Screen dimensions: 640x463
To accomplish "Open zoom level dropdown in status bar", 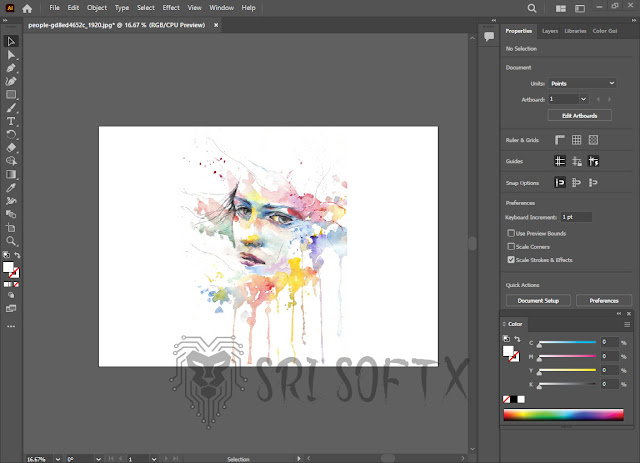I will pyautogui.click(x=58, y=459).
